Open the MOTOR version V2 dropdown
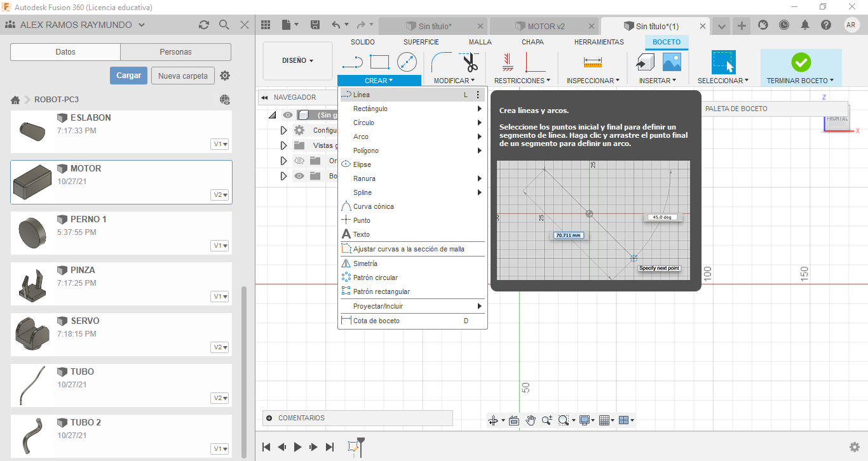 (220, 195)
